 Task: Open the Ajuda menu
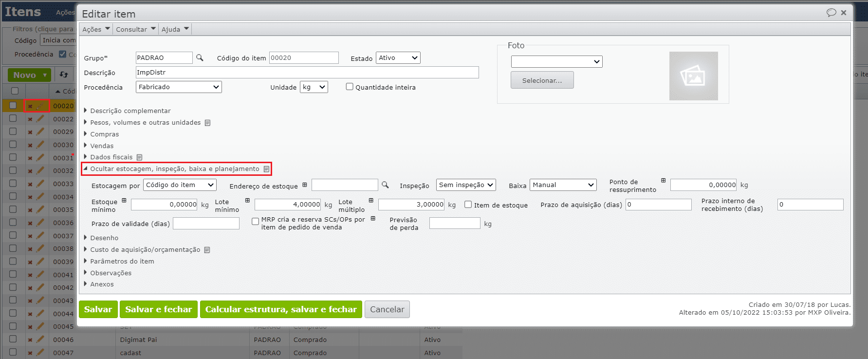[175, 29]
